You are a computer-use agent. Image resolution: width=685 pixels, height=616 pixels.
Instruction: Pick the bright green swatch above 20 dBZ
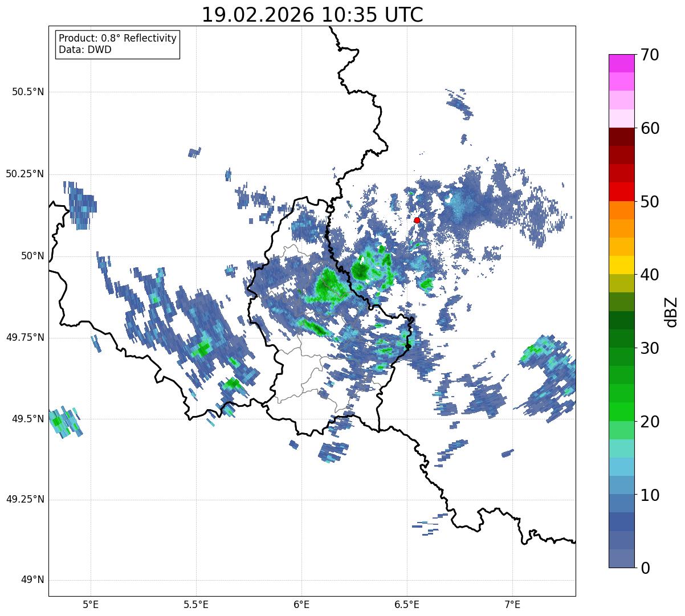621,412
